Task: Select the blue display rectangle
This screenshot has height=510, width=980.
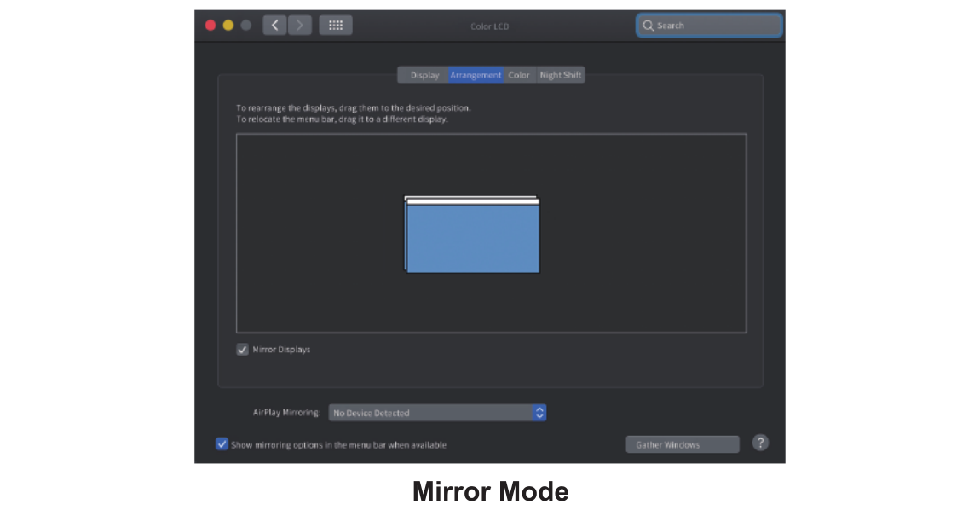Action: pos(473,241)
